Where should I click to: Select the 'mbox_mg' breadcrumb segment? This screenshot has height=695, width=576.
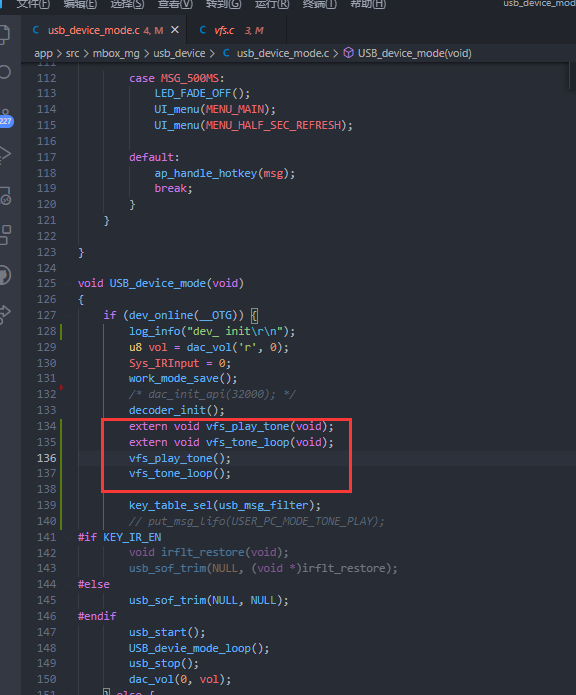(x=116, y=54)
